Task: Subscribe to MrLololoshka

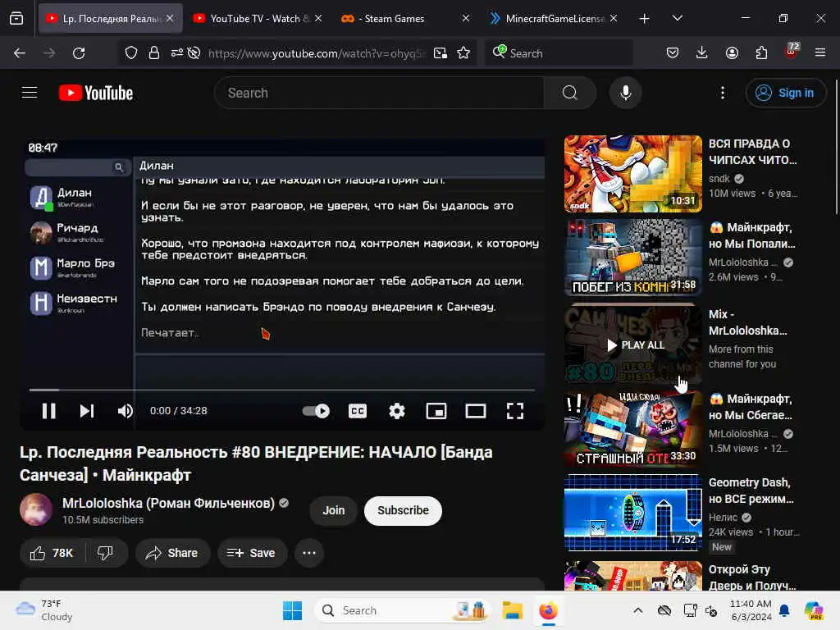Action: tap(403, 510)
